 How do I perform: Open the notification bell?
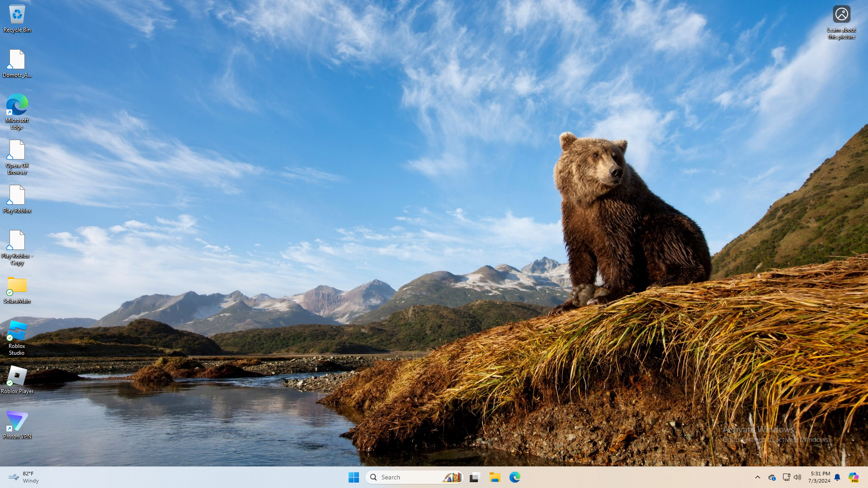[837, 477]
